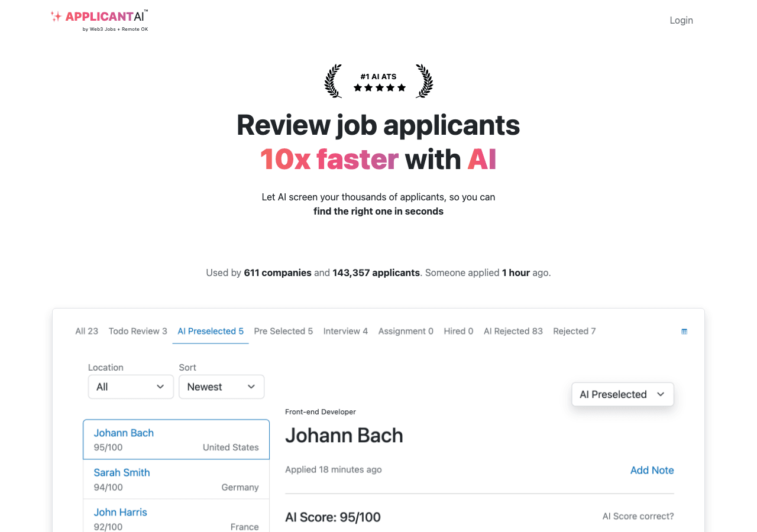Select the AI Preselected 5 tab
The width and height of the screenshot is (757, 532).
[x=211, y=331]
